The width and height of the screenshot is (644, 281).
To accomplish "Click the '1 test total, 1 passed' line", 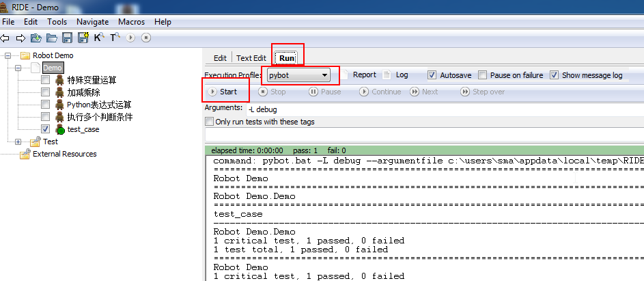I will click(x=300, y=250).
